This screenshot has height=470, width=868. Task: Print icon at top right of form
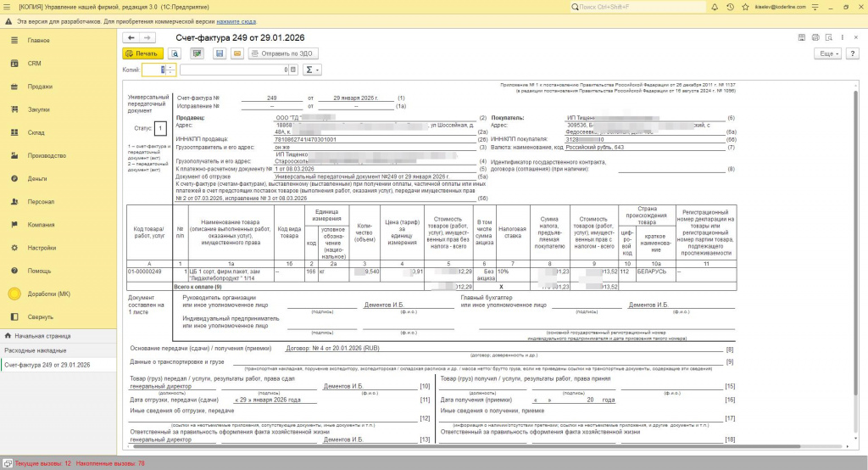pyautogui.click(x=815, y=37)
